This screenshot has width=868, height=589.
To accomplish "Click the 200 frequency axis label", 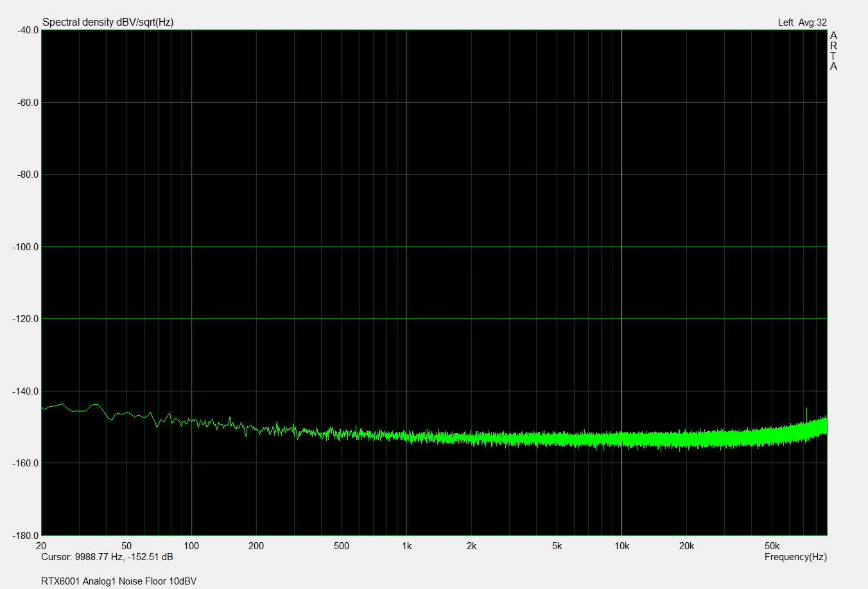I will pos(256,546).
